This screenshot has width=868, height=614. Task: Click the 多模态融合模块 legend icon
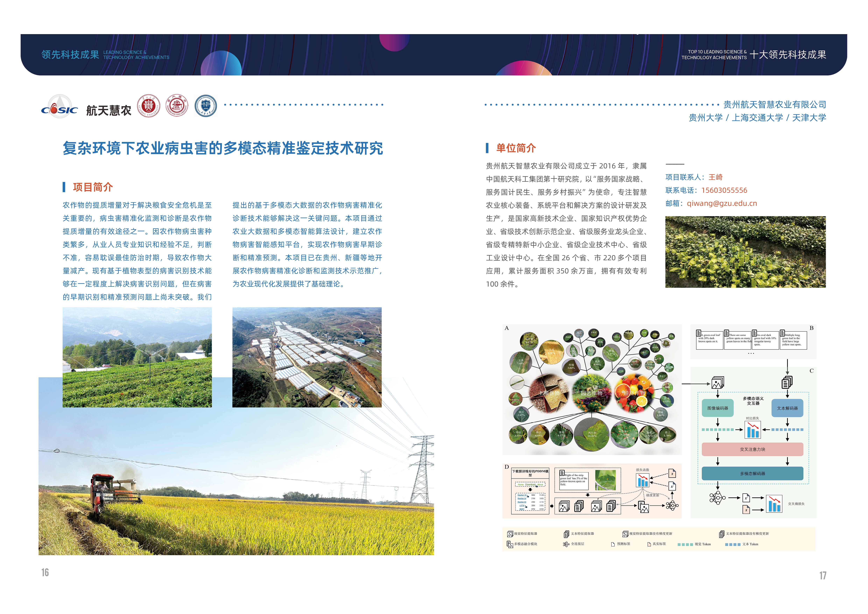coord(510,545)
